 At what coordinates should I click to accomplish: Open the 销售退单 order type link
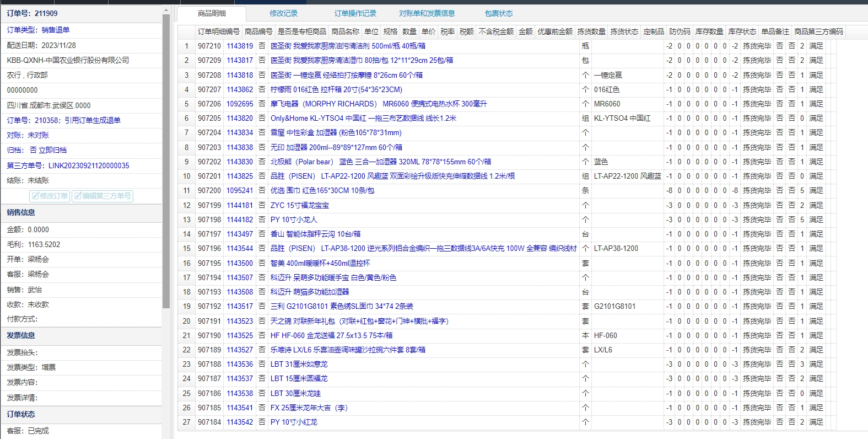click(x=56, y=30)
